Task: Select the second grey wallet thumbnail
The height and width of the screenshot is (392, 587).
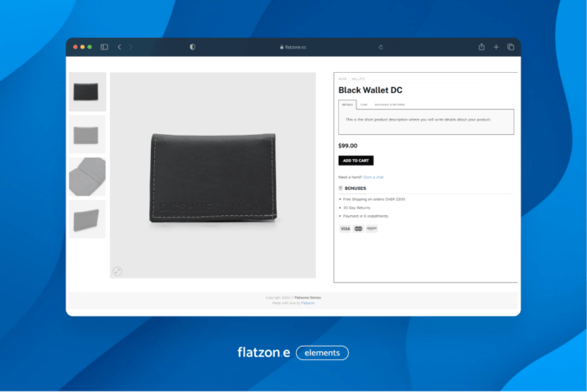Action: click(x=87, y=135)
